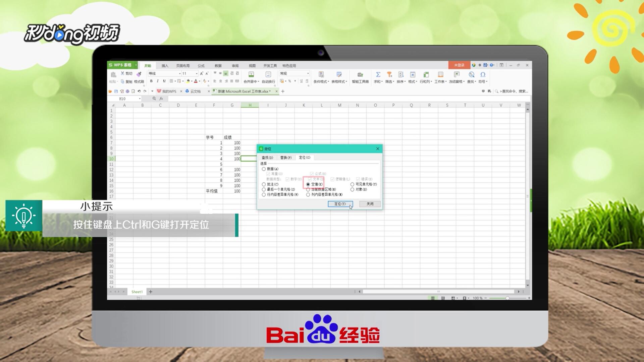Screen dimensions: 644x362
Task: Open the 插入 ribbon tab
Action: tap(165, 66)
